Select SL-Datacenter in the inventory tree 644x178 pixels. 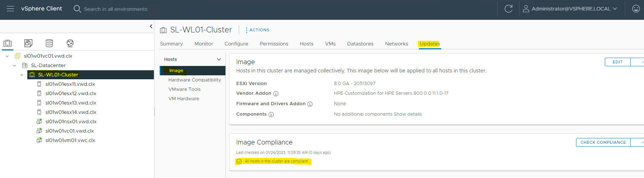tap(48, 65)
